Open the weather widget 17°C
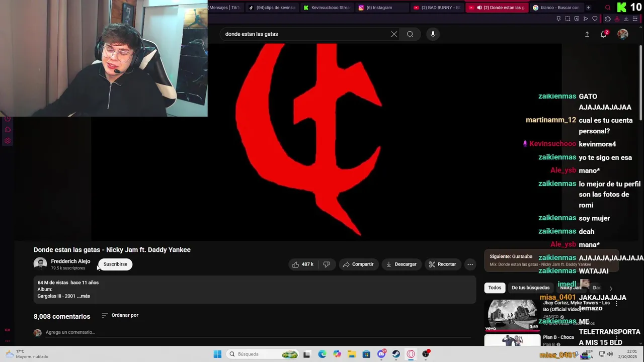 point(27,354)
